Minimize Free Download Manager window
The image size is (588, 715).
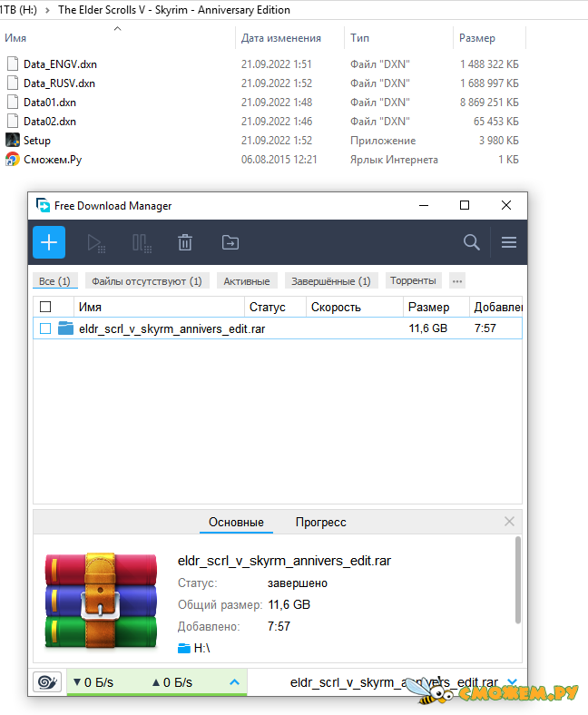pos(424,205)
